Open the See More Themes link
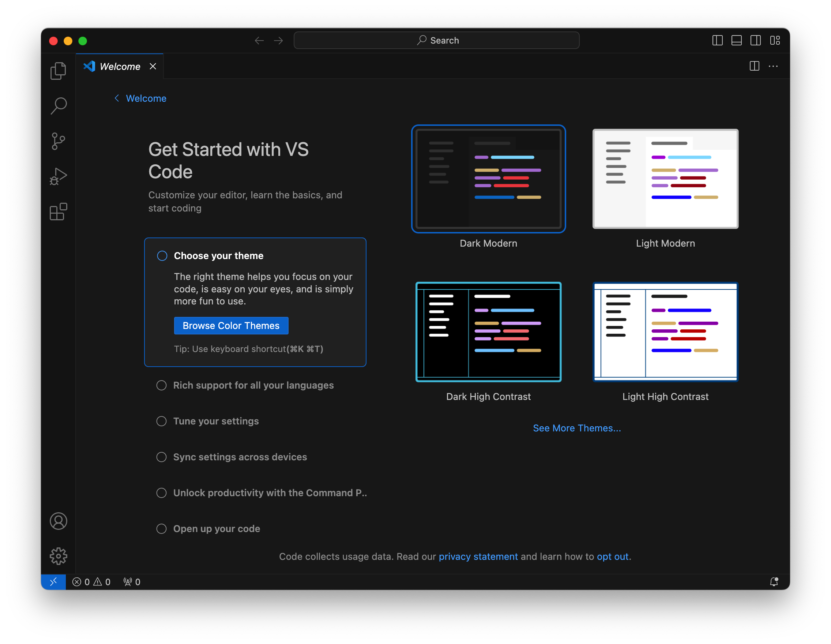The width and height of the screenshot is (831, 644). tap(577, 428)
